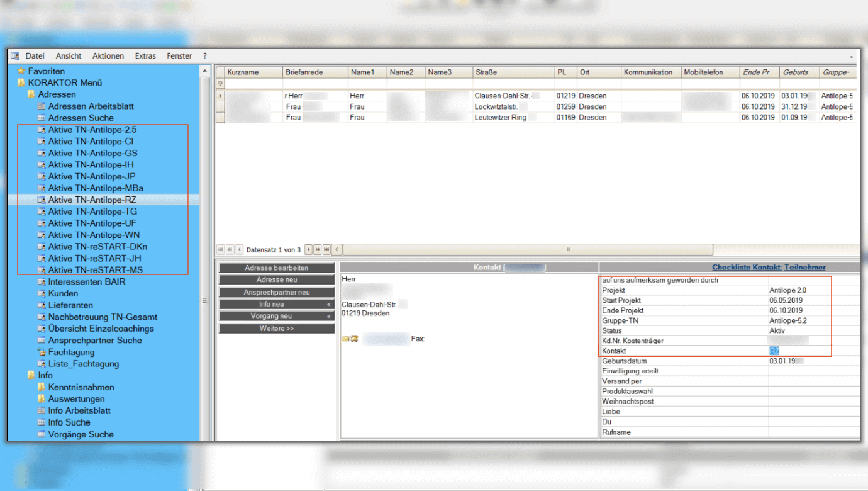Open the Aktionen menu
Image resolution: width=868 pixels, height=491 pixels.
[108, 56]
